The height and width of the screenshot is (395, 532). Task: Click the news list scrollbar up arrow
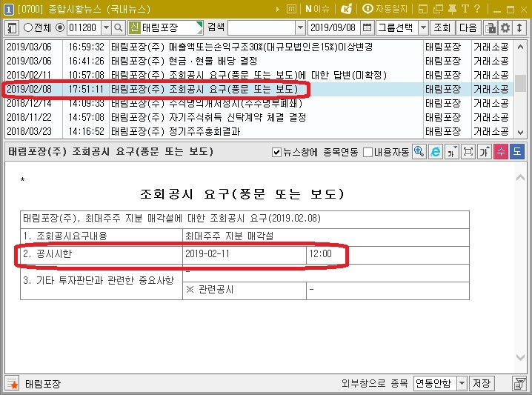(x=520, y=47)
